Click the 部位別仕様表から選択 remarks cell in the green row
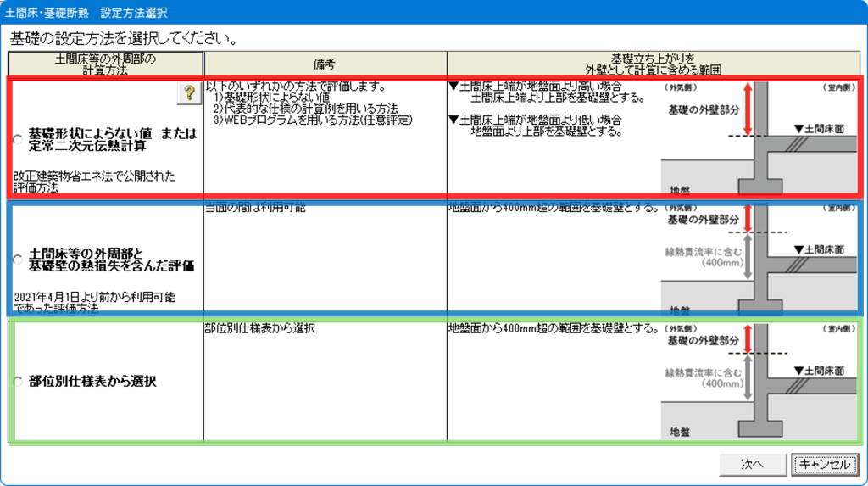Screen dimensions: 868x486 (260, 329)
